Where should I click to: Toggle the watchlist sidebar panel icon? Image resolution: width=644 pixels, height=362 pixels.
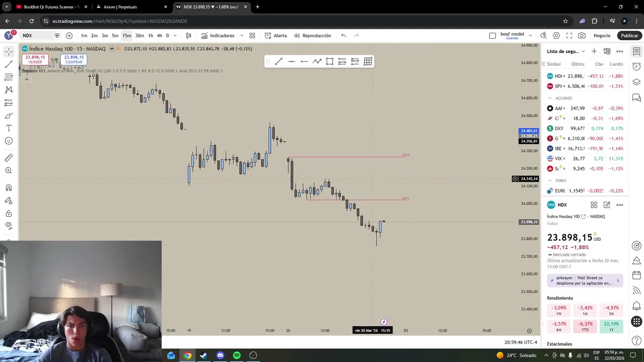click(636, 51)
